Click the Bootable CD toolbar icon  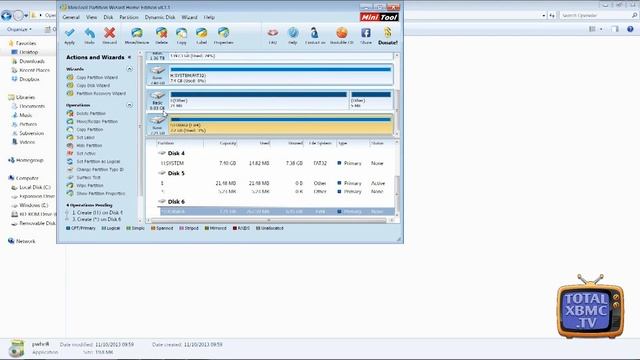(x=342, y=33)
